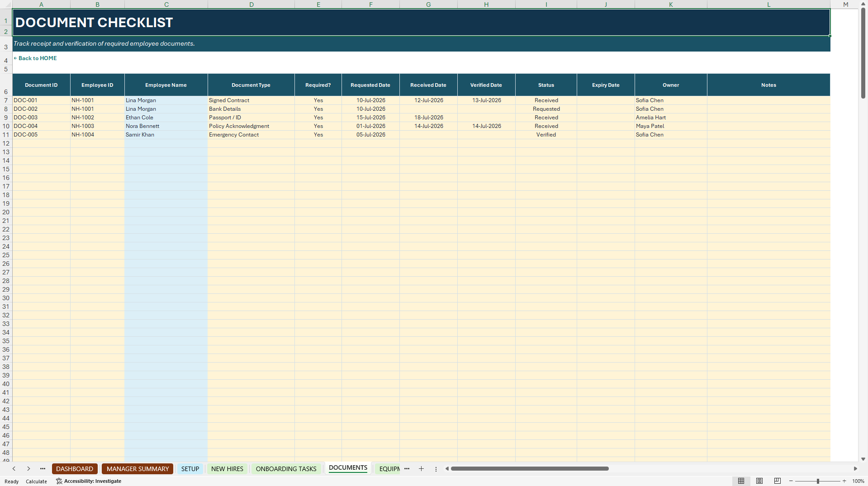This screenshot has width=868, height=486.
Task: Select column L header
Action: tap(768, 5)
